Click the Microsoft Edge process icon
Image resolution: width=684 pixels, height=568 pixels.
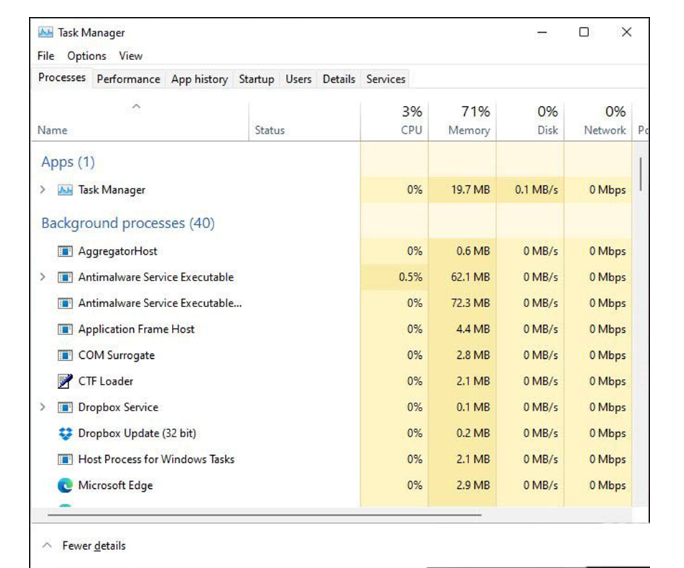(x=65, y=486)
